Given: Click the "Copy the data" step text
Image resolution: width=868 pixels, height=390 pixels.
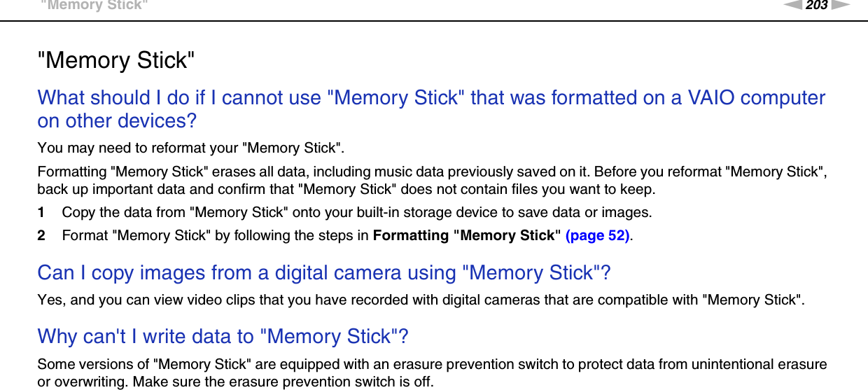Looking at the screenshot, I should click(357, 212).
